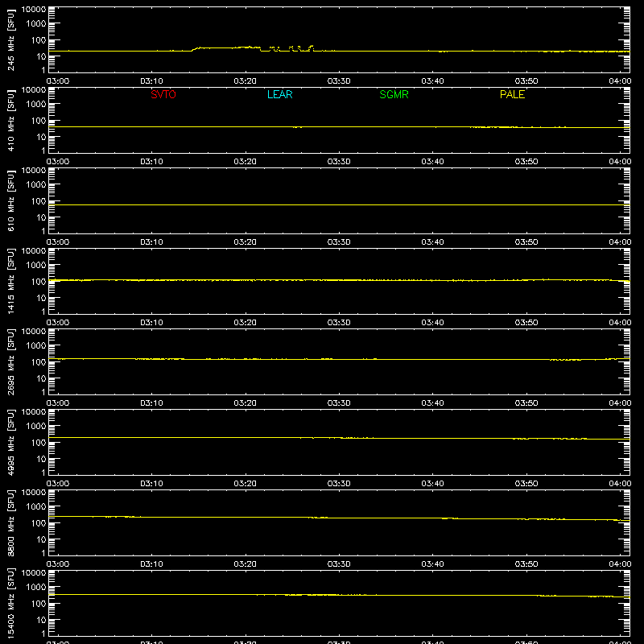Select the 2695 MHz [SFU] axis label
The image size is (644, 644).
[10, 361]
